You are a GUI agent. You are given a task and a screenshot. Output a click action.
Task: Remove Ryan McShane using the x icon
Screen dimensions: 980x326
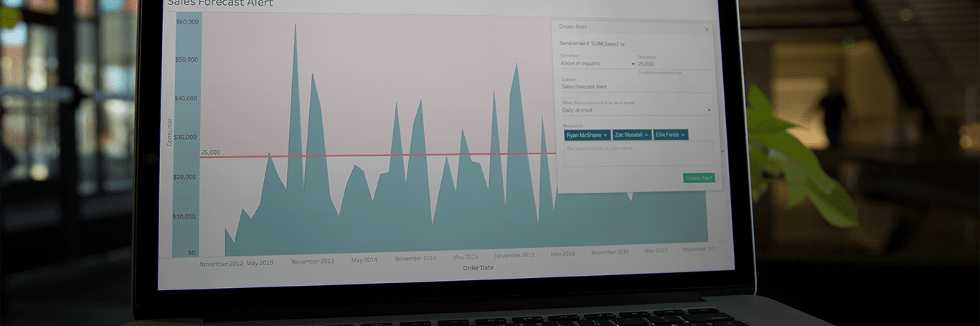[x=605, y=135]
